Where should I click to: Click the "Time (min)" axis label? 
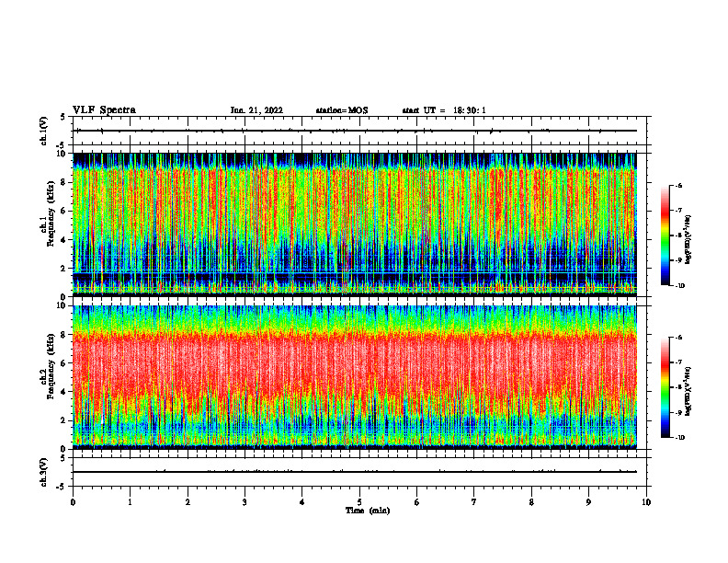[368, 511]
